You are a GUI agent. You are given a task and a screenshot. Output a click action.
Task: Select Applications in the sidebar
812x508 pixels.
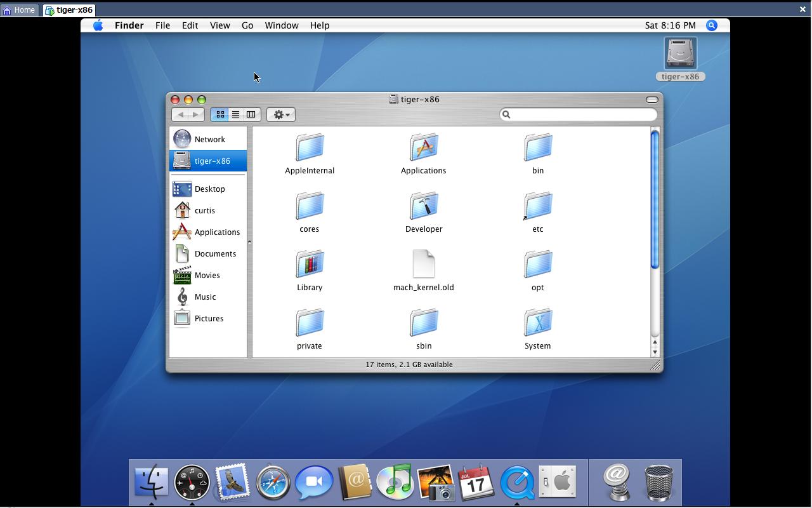pos(208,232)
